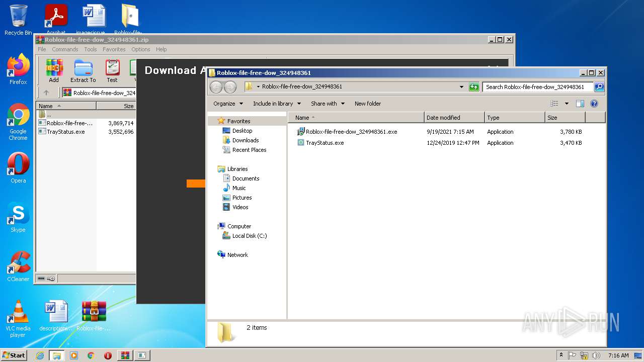The width and height of the screenshot is (644, 362).
Task: Select Music library in navigation pane
Action: (x=239, y=188)
